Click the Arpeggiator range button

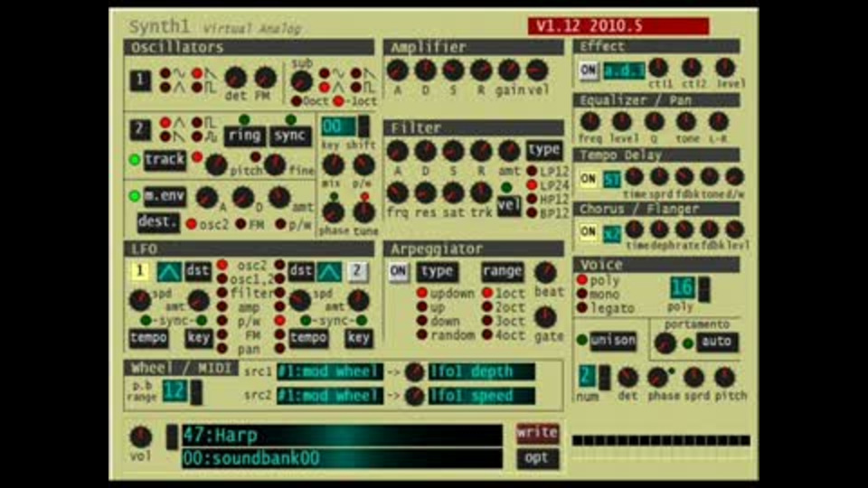point(502,272)
